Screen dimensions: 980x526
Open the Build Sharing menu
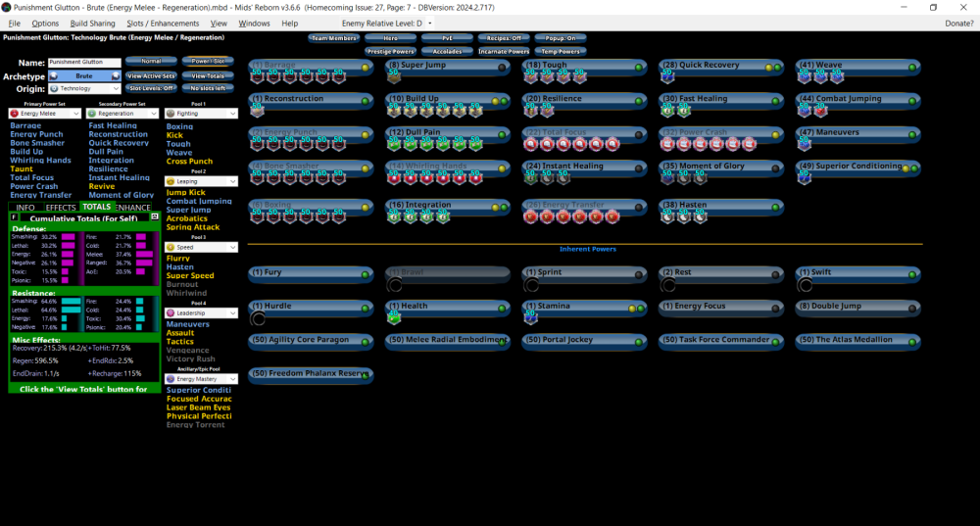click(x=92, y=23)
